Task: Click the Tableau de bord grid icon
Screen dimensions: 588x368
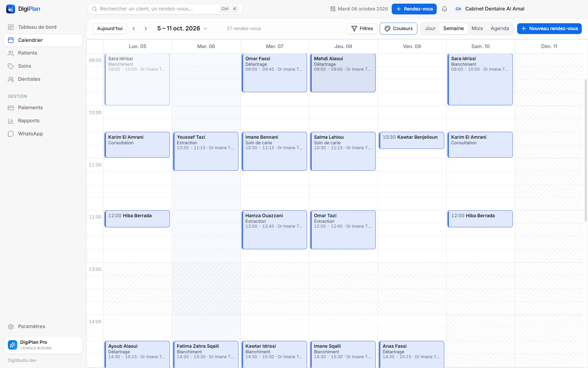Action: pos(11,27)
